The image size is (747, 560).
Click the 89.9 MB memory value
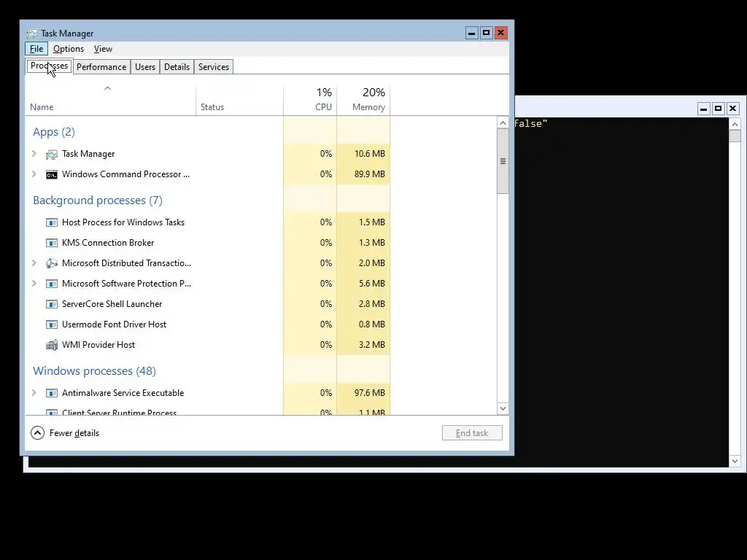coord(370,174)
